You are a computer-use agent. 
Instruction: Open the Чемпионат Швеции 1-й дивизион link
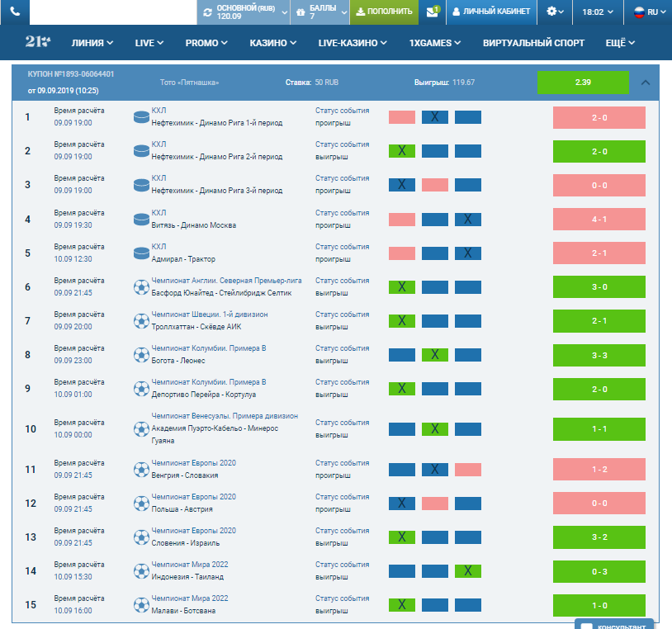click(210, 314)
